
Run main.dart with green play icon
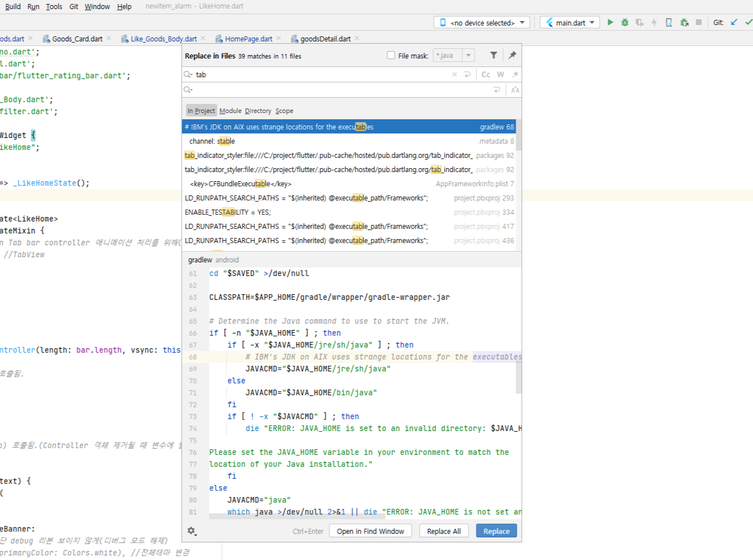point(610,22)
